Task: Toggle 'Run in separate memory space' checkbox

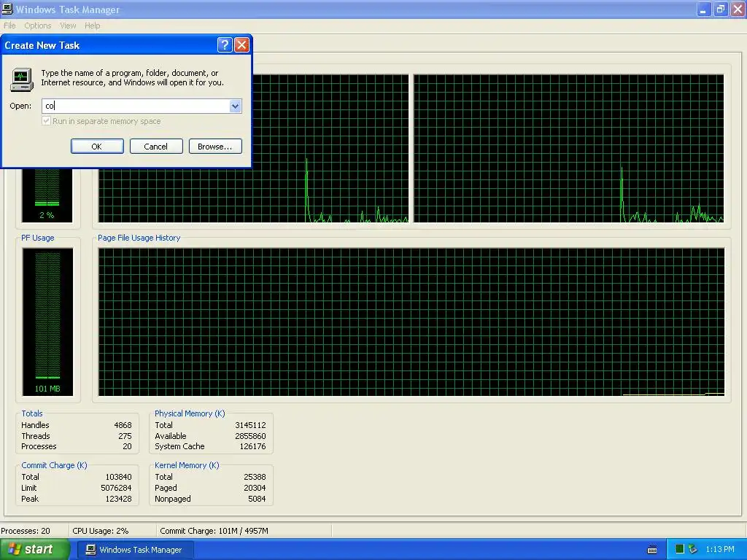Action: coord(46,121)
